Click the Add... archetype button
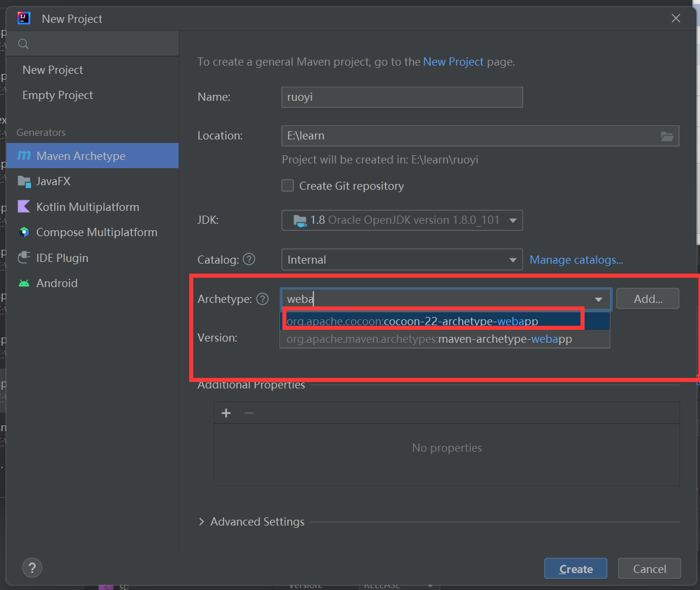The height and width of the screenshot is (590, 700). click(648, 299)
